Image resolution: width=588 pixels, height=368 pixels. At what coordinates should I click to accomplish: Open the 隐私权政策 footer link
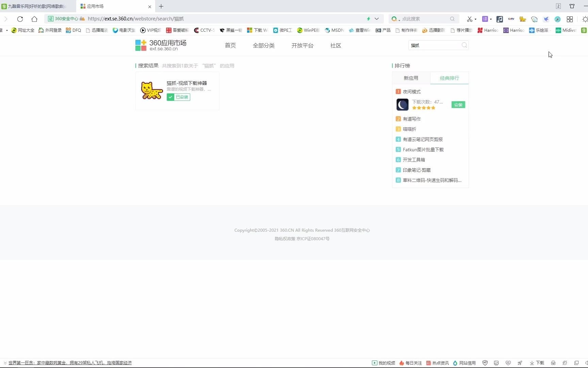click(285, 239)
